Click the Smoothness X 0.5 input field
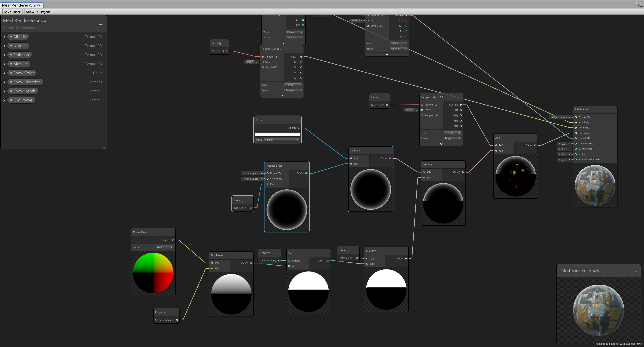 (565, 144)
